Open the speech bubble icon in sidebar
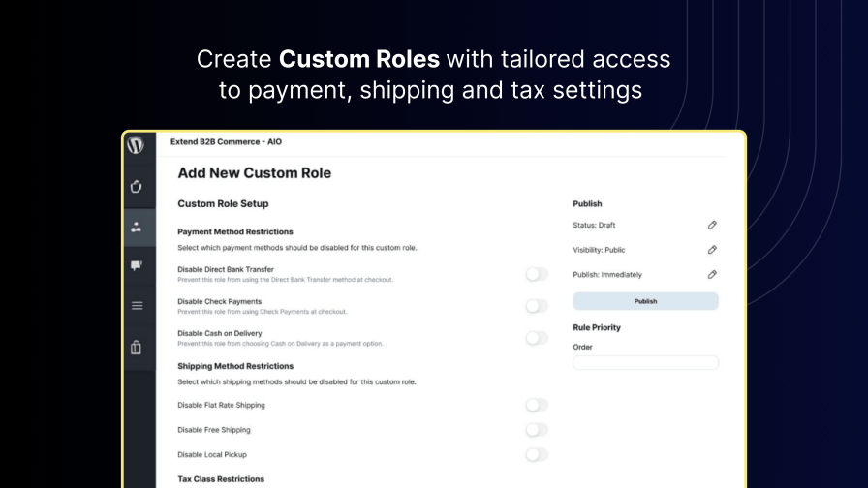The width and height of the screenshot is (868, 488). (137, 265)
